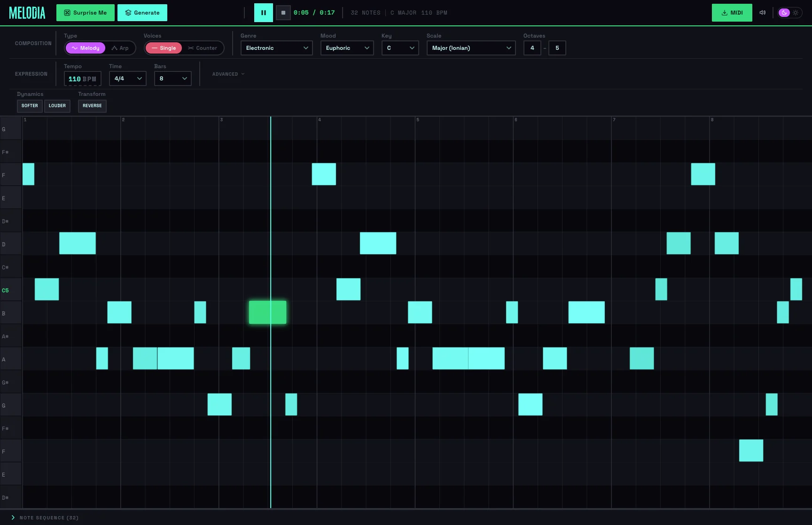Expand the Note Sequence (32) panel
The width and height of the screenshot is (812, 525).
(45, 517)
